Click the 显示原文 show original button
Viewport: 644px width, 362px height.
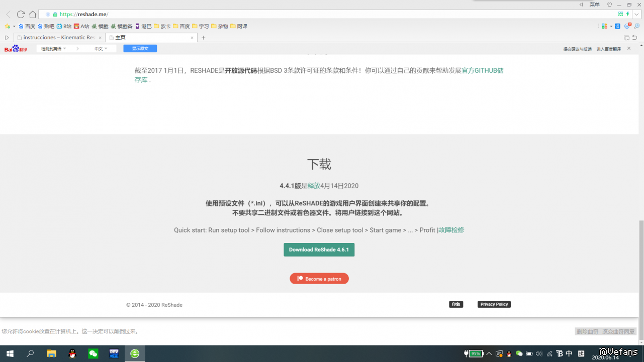tap(140, 49)
